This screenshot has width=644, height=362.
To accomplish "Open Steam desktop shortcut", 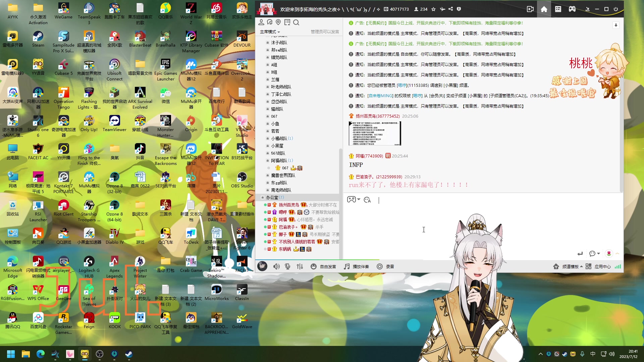I will click(x=38, y=39).
